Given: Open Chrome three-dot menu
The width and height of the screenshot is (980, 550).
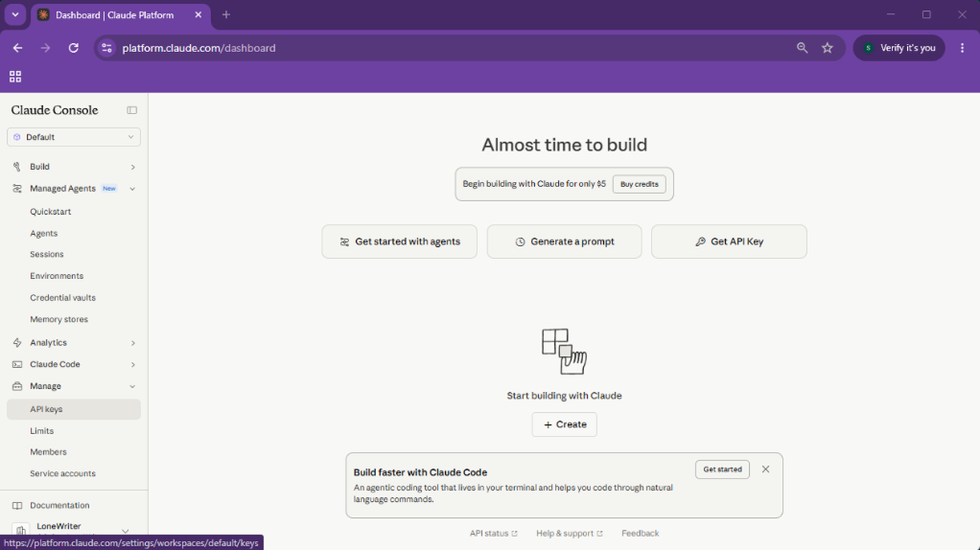Looking at the screenshot, I should tap(962, 48).
